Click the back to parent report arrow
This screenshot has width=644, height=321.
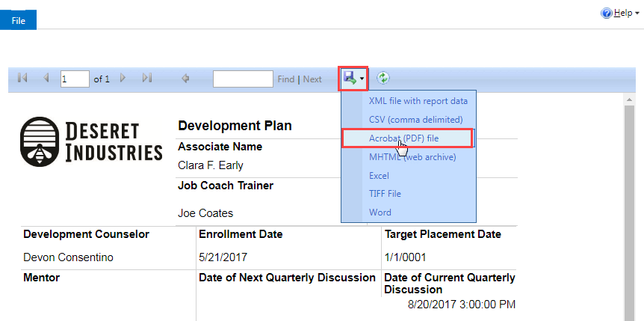pos(185,78)
